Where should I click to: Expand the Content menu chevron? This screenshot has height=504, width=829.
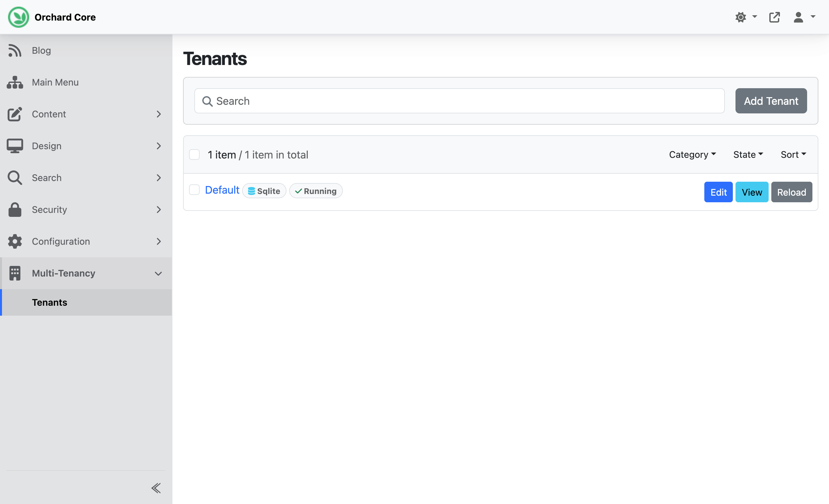click(x=159, y=114)
